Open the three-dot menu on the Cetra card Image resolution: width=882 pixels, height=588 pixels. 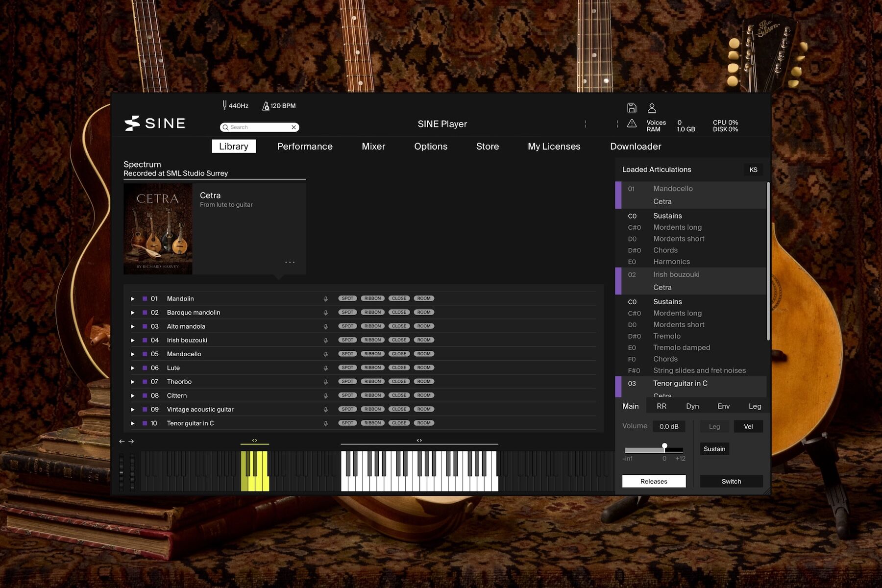290,263
